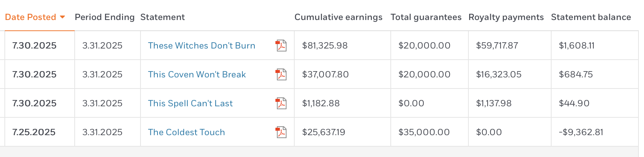Open PDF icon for These Witches Don't Burn
644x157 pixels.
[x=281, y=46]
